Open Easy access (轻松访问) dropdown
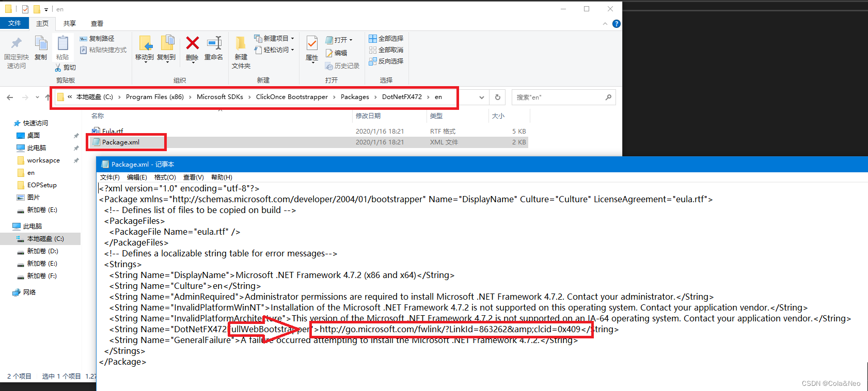The width and height of the screenshot is (868, 391). pyautogui.click(x=274, y=50)
